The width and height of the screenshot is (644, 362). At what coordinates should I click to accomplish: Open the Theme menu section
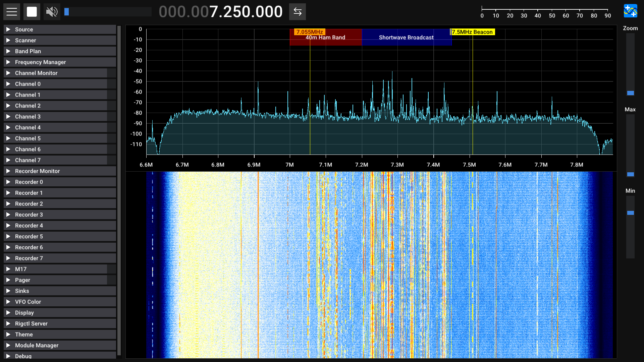point(24,335)
